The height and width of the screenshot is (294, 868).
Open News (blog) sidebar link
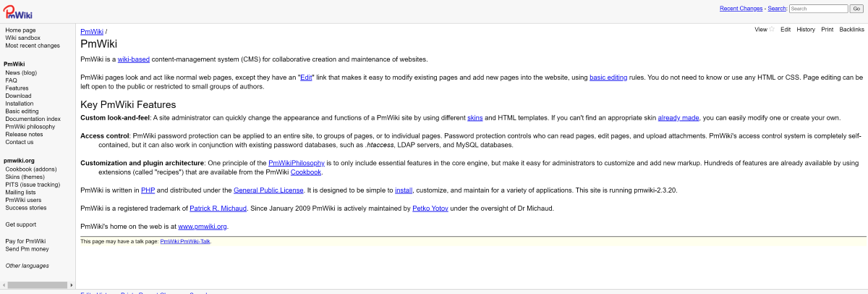coord(21,72)
